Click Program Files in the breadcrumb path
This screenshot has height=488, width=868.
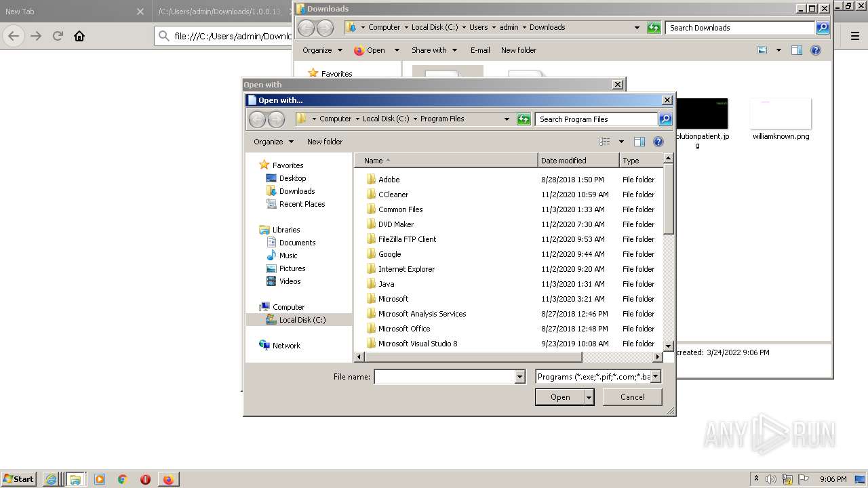[442, 119]
